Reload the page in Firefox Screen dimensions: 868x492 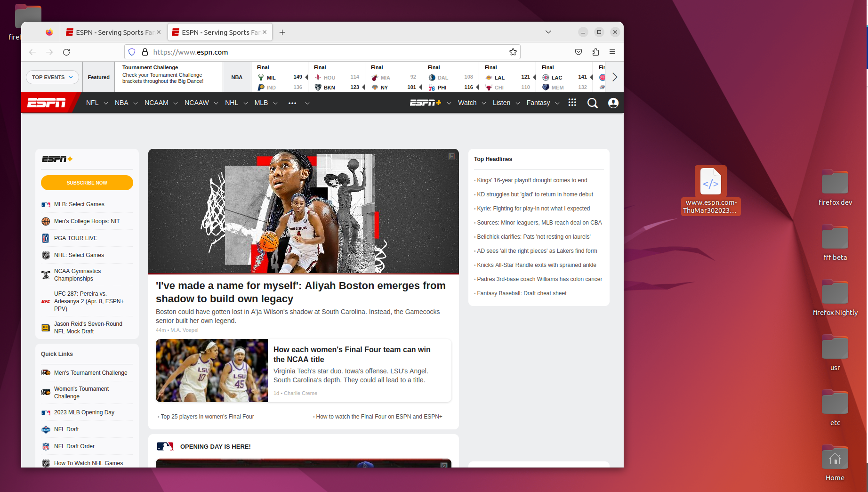66,52
